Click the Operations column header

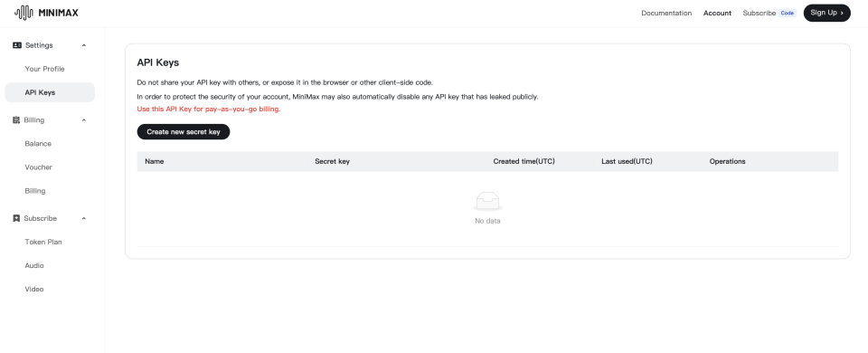tap(727, 161)
